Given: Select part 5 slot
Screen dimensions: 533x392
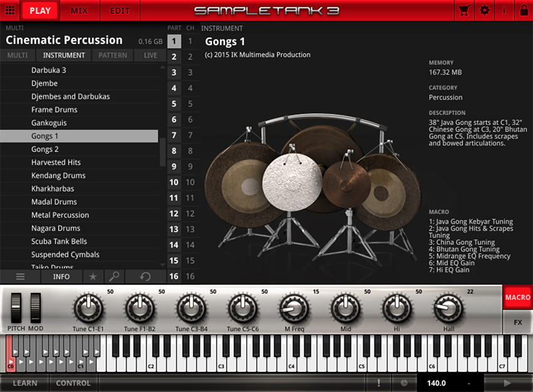Looking at the screenshot, I should point(174,103).
